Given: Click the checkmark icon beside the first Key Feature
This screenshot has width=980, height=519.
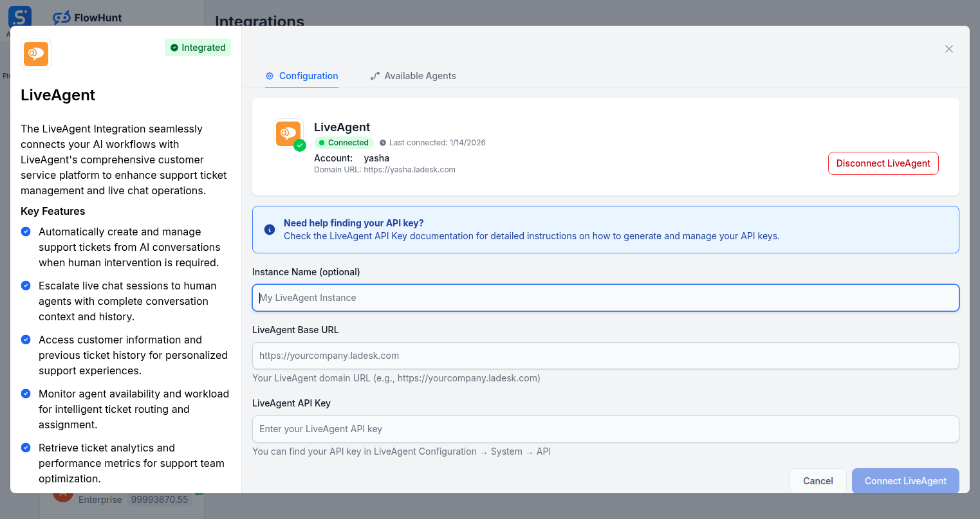Looking at the screenshot, I should (x=26, y=232).
